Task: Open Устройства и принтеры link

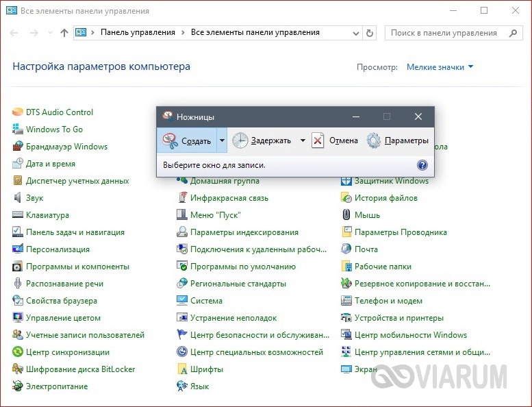Action: pyautogui.click(x=399, y=318)
